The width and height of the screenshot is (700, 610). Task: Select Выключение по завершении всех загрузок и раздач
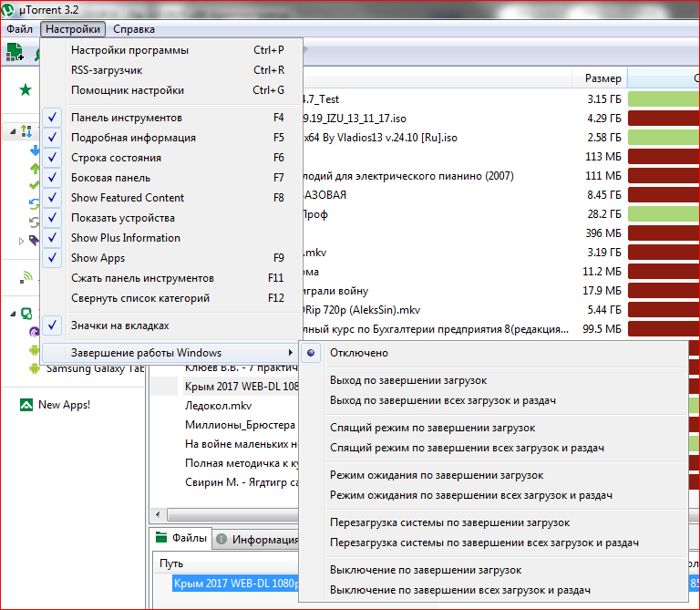[x=493, y=590]
